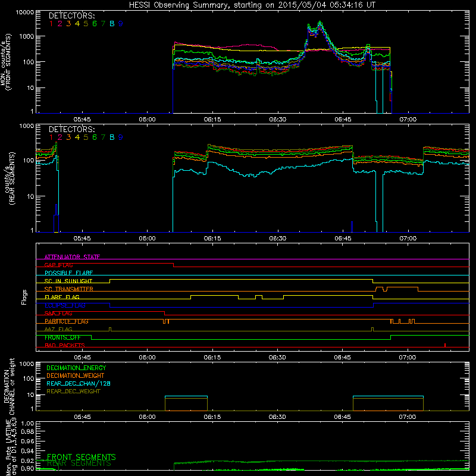This screenshot has width=476, height=476.
Task: Click the PARTICLE_FLAG label
Action: click(67, 321)
